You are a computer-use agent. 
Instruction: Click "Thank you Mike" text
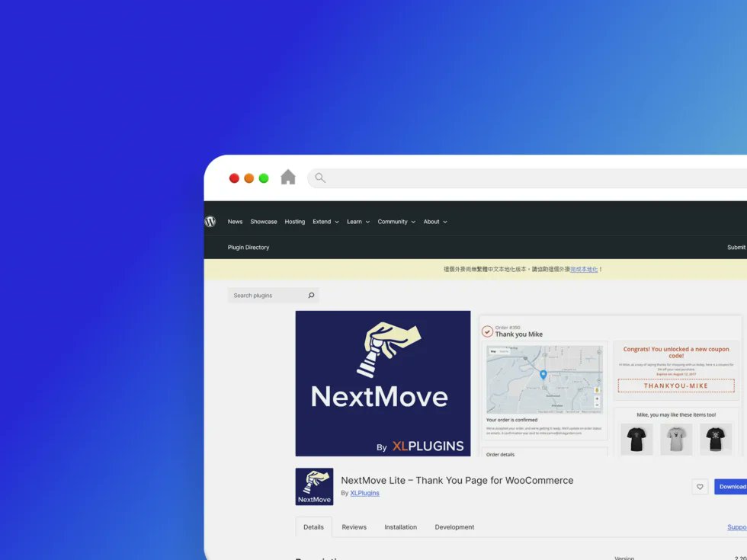(x=519, y=334)
